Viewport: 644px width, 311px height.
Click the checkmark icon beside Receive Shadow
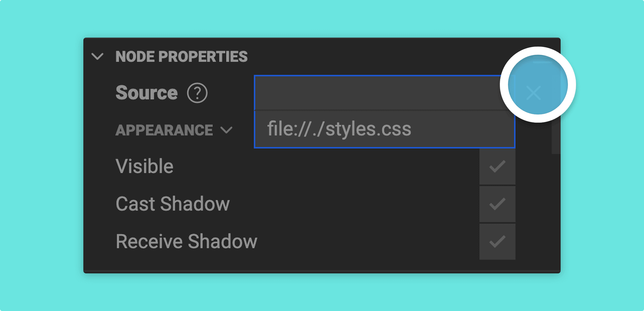(x=497, y=242)
